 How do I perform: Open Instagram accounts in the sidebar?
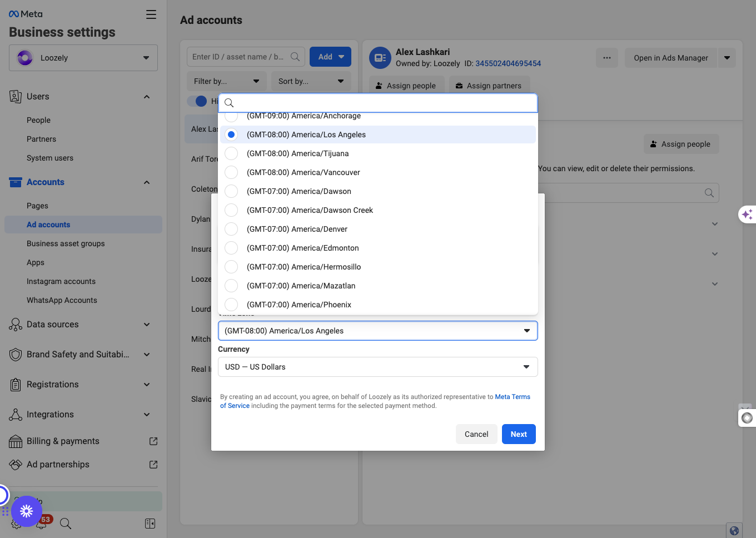61,281
